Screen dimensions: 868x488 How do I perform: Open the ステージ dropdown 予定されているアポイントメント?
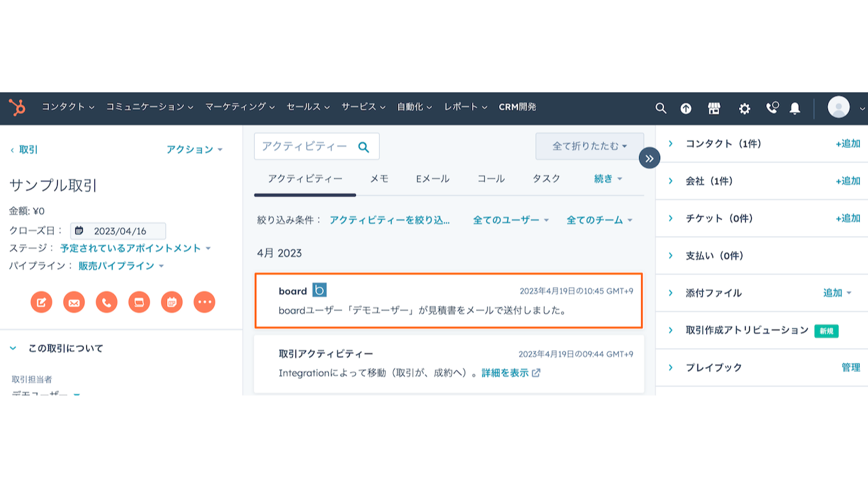(x=134, y=248)
